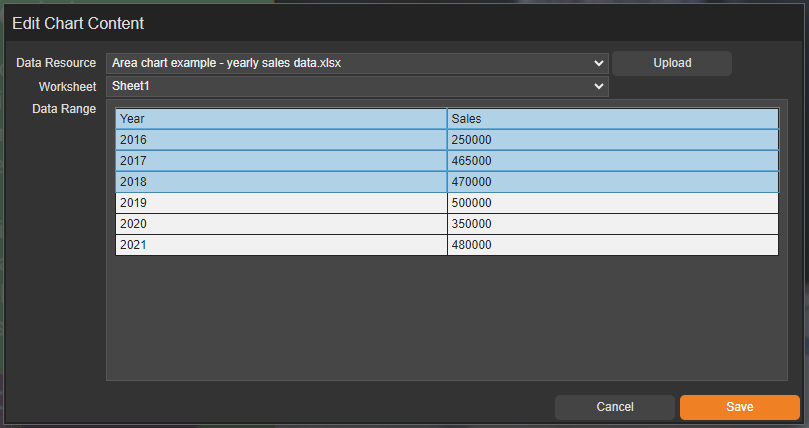Open the Data Resource dropdown
The width and height of the screenshot is (809, 428).
[x=357, y=63]
